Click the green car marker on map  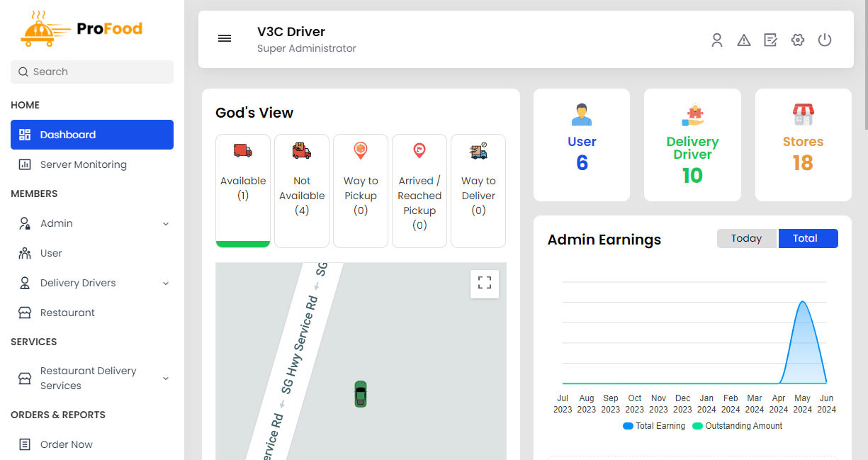(361, 394)
